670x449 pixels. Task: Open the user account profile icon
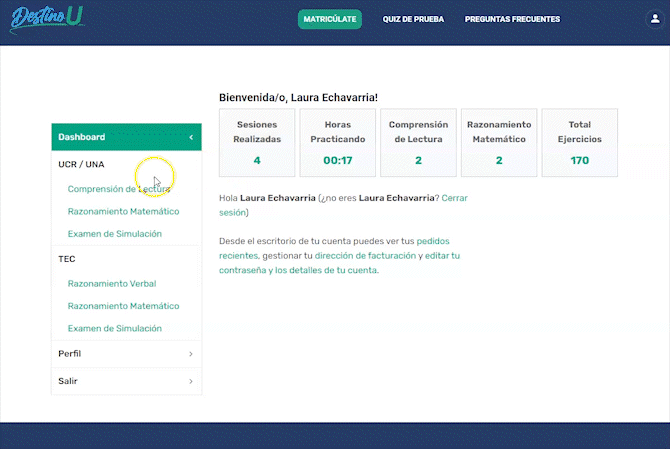(x=655, y=19)
